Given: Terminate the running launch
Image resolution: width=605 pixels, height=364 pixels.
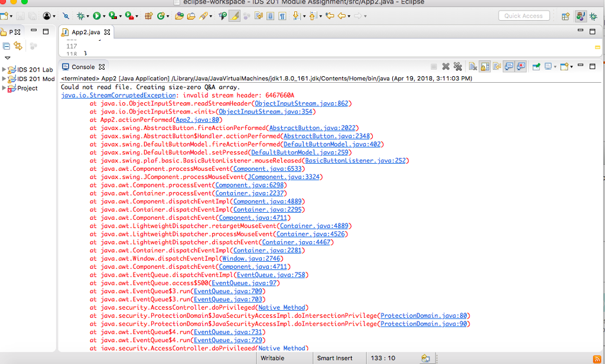Looking at the screenshot, I should pos(433,66).
